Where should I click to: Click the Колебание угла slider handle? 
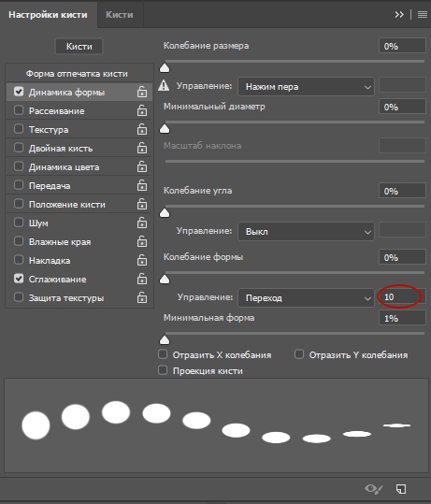point(165,213)
